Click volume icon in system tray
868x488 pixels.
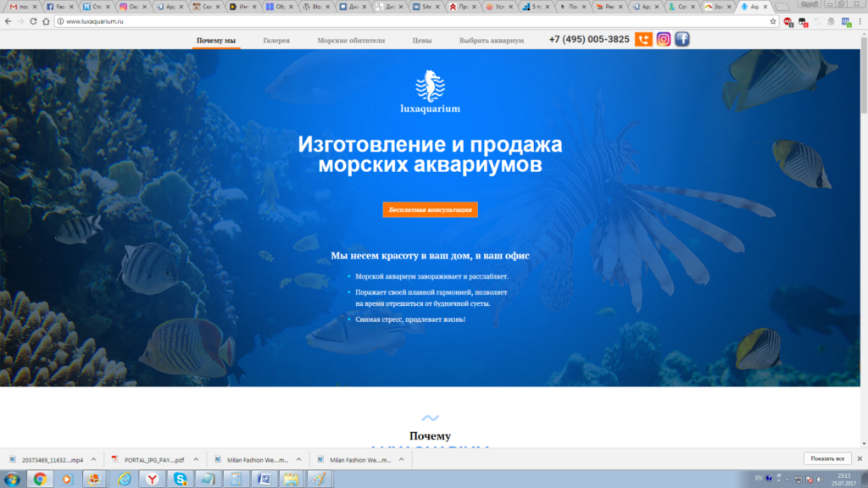(821, 480)
